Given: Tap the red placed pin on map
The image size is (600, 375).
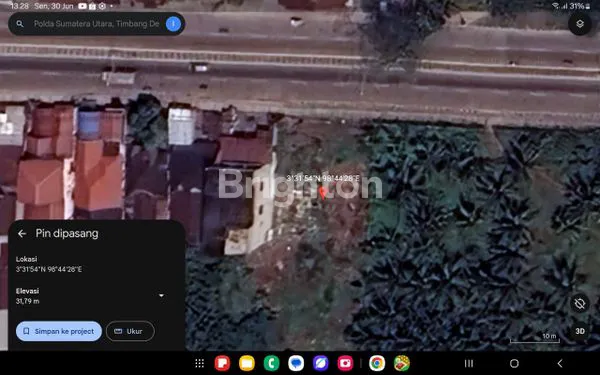Looking at the screenshot, I should pyautogui.click(x=323, y=192).
